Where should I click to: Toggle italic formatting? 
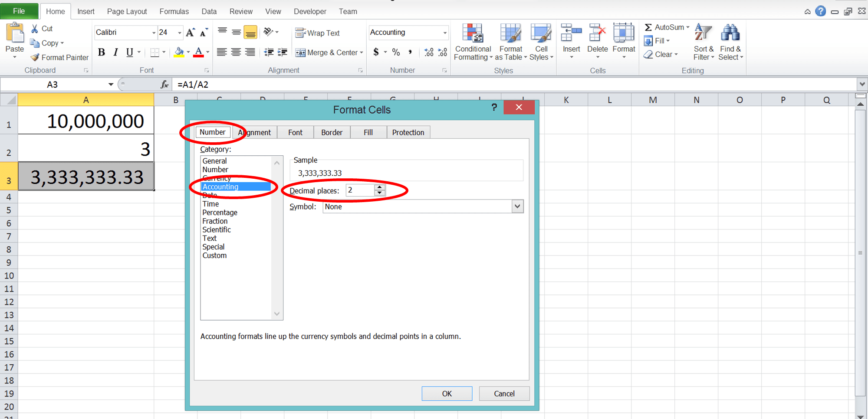(x=115, y=52)
